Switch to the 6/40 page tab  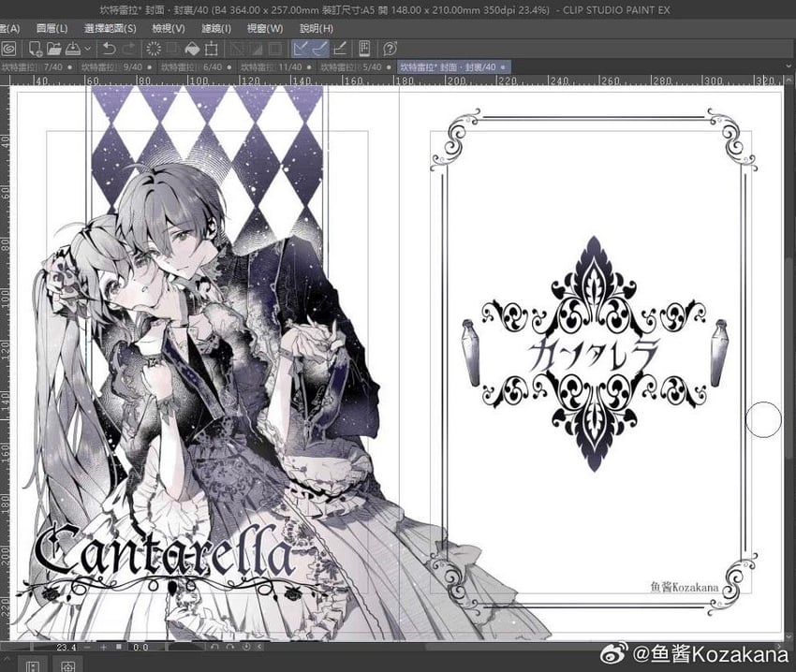tap(197, 67)
